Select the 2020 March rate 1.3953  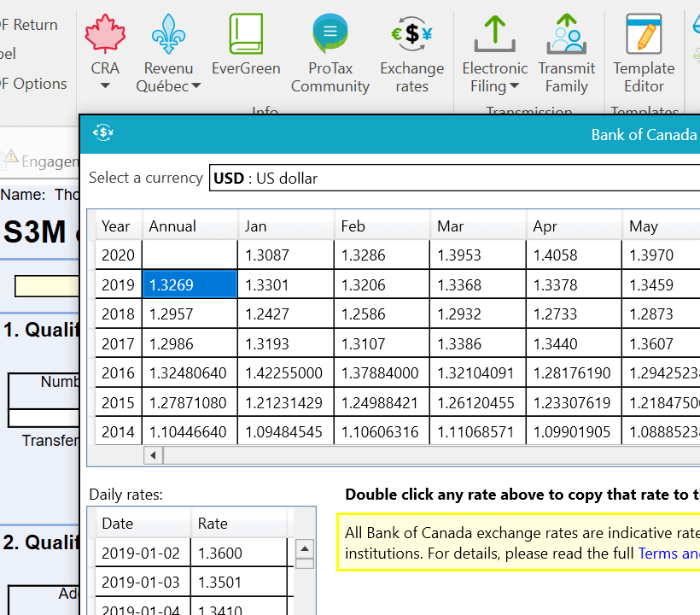click(478, 255)
